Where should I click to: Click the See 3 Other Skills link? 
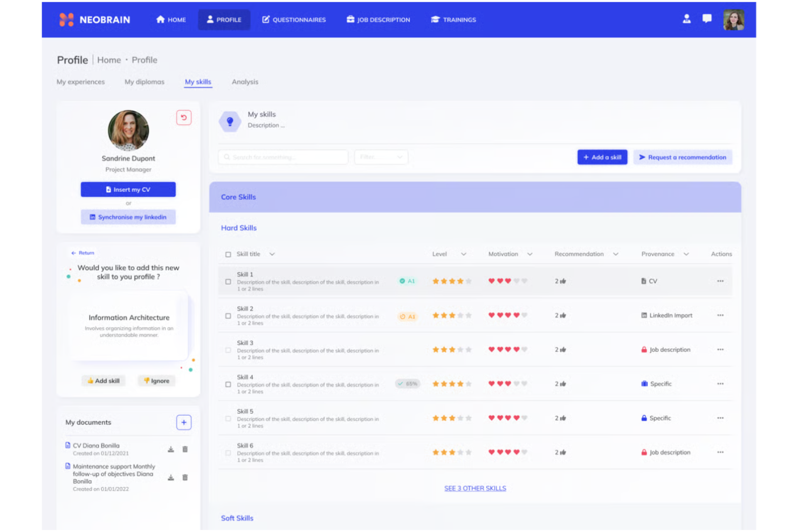pos(474,488)
